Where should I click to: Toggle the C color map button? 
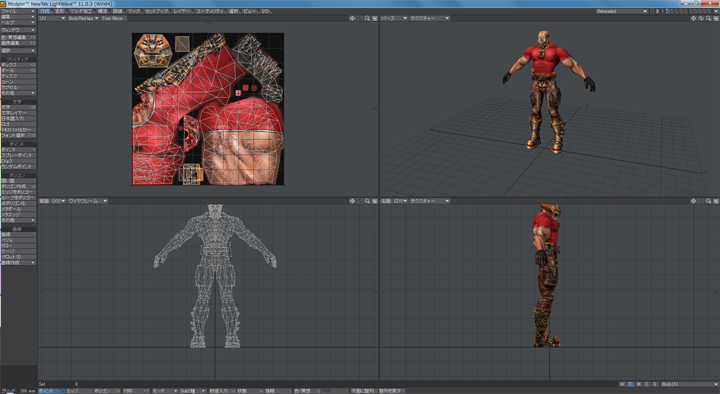647,384
